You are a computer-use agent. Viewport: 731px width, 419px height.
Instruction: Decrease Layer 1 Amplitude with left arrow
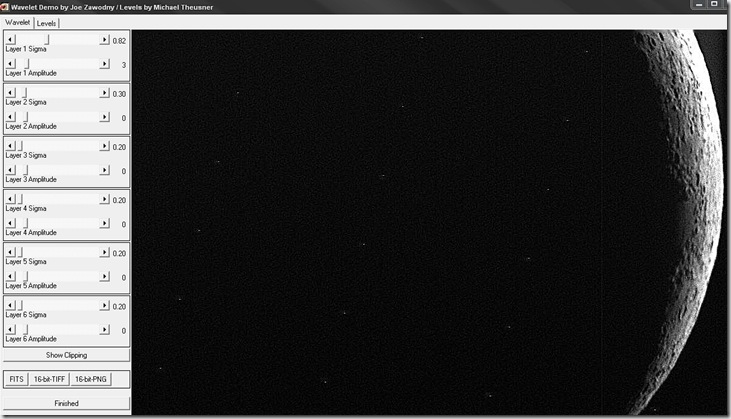[10, 64]
